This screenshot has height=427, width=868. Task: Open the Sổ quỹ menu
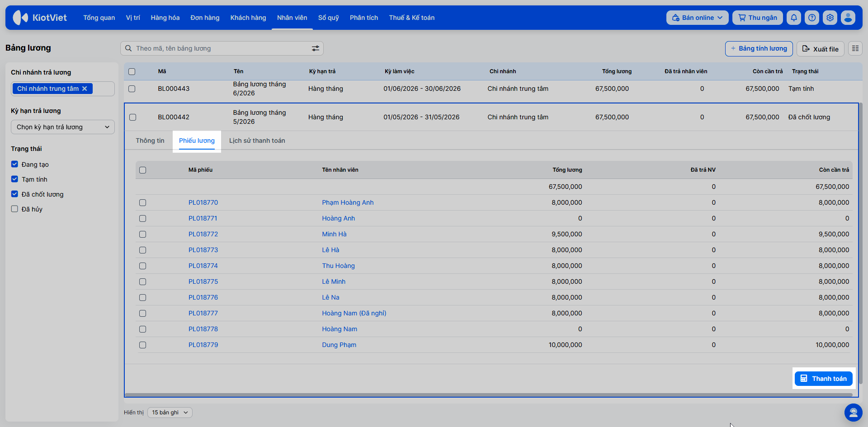click(x=329, y=18)
